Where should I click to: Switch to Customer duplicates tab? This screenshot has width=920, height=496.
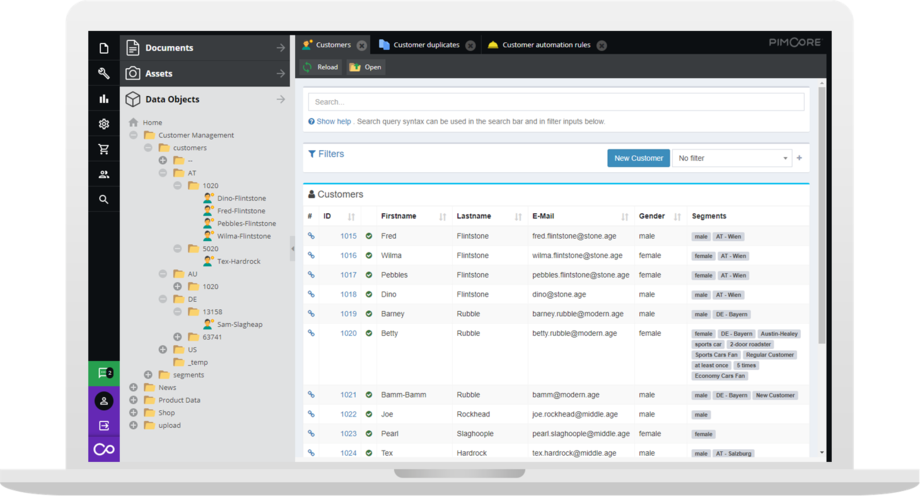(x=426, y=45)
